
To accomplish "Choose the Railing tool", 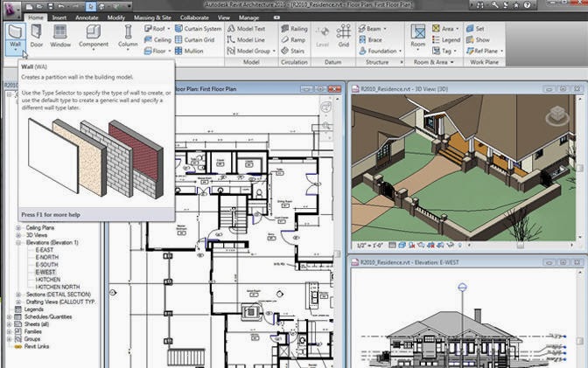I will pyautogui.click(x=294, y=29).
